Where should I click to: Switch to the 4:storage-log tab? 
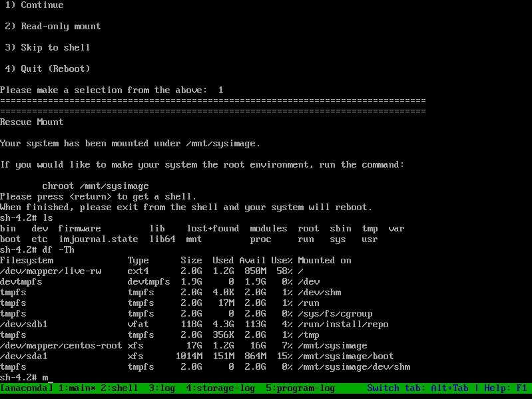218,388
